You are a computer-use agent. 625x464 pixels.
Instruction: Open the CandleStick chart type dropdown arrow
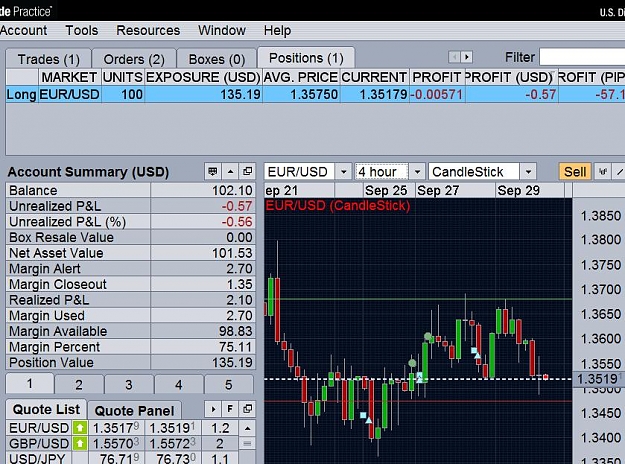tap(528, 172)
